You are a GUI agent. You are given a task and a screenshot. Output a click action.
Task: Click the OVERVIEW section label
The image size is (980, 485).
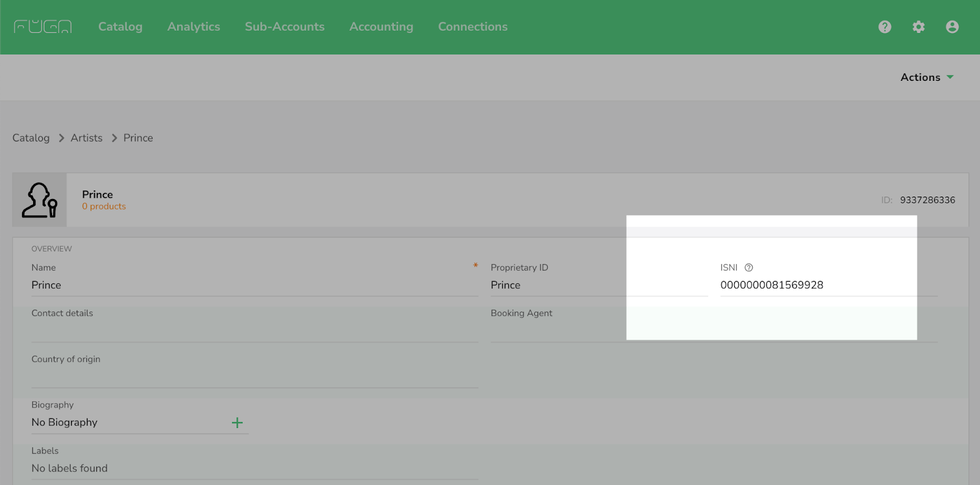51,249
